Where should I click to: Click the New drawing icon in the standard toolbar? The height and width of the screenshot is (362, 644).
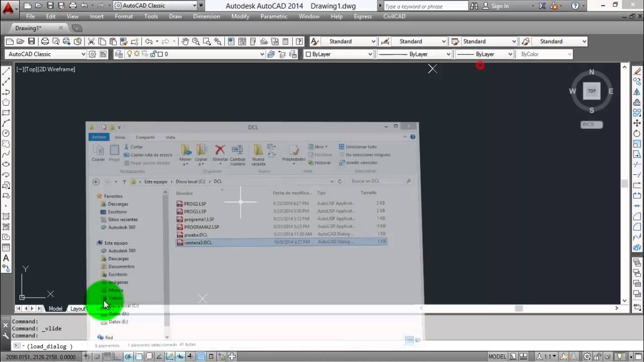(x=9, y=41)
